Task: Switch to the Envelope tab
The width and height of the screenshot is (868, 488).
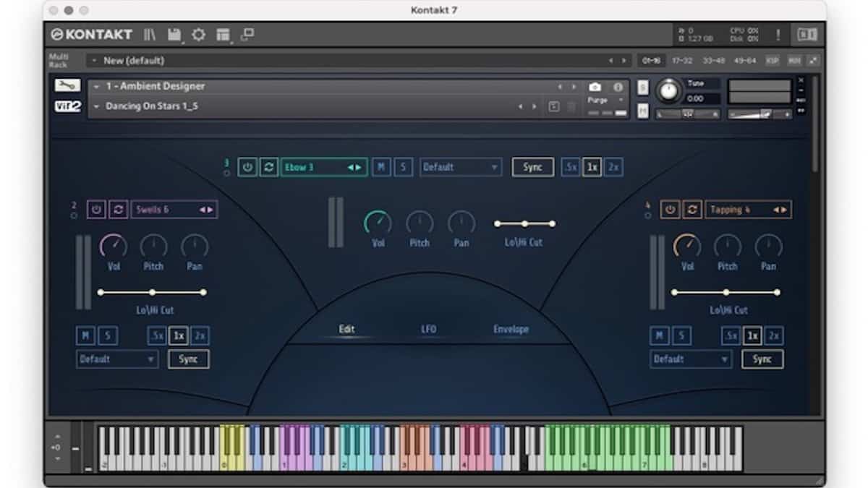Action: point(511,330)
